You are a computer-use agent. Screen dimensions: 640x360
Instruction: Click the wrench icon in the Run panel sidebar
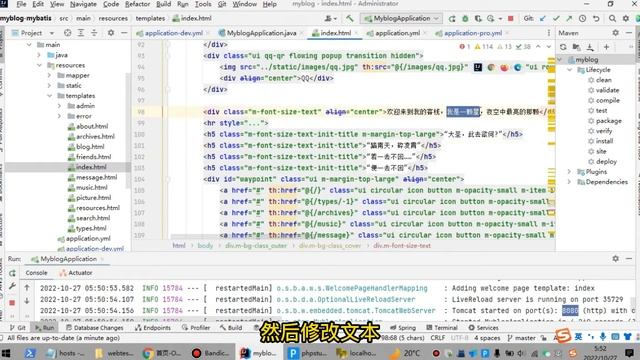click(12, 286)
